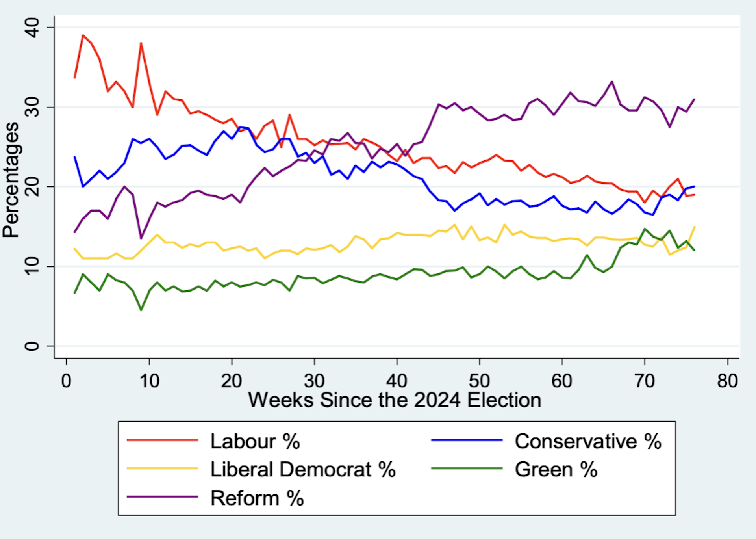This screenshot has width=756, height=539.
Task: Click the 80 tick label on x-axis
Action: [x=727, y=381]
